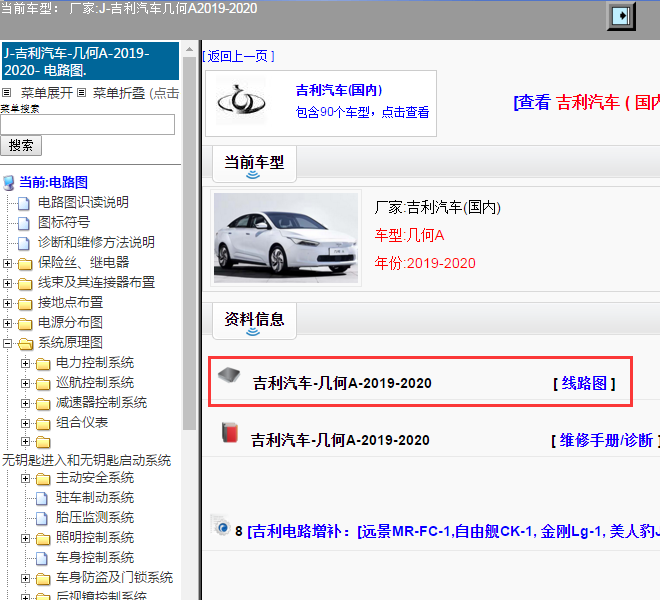The image size is (660, 600).
Task: Expand the 巡航控制系统 node
Action: pyautogui.click(x=25, y=383)
